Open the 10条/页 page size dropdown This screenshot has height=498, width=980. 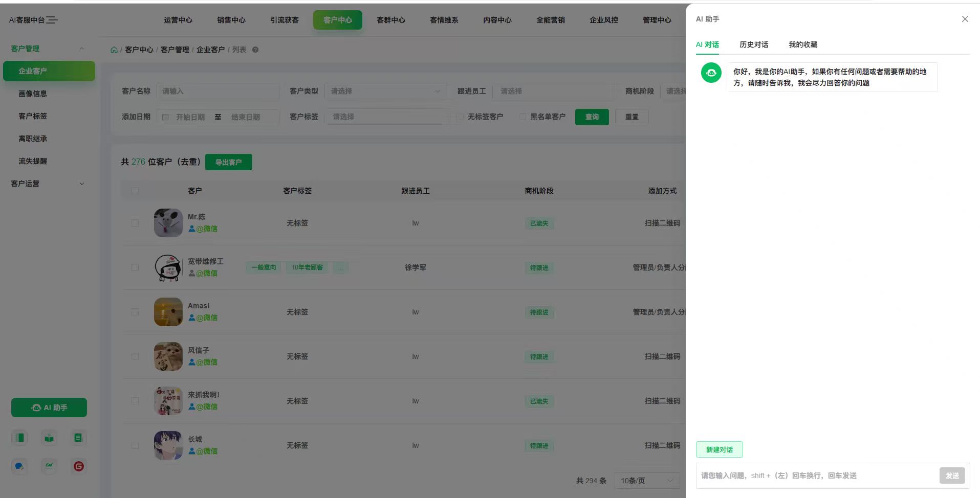coord(646,481)
